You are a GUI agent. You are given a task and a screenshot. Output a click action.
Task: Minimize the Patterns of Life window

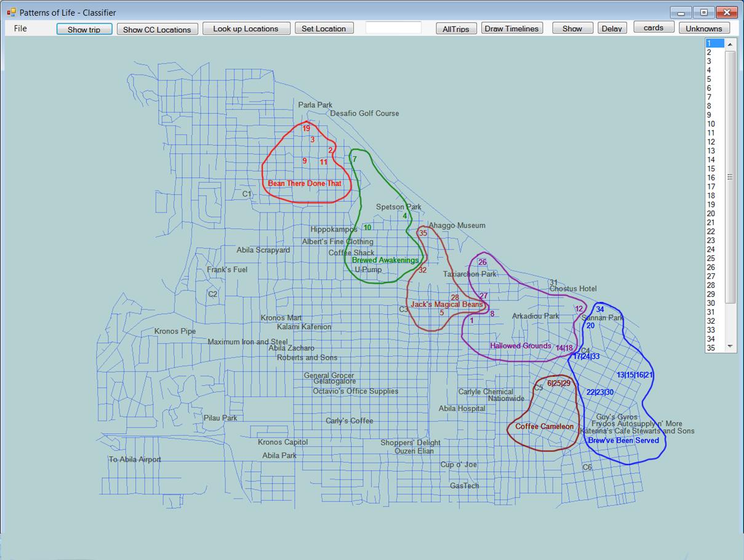(681, 12)
